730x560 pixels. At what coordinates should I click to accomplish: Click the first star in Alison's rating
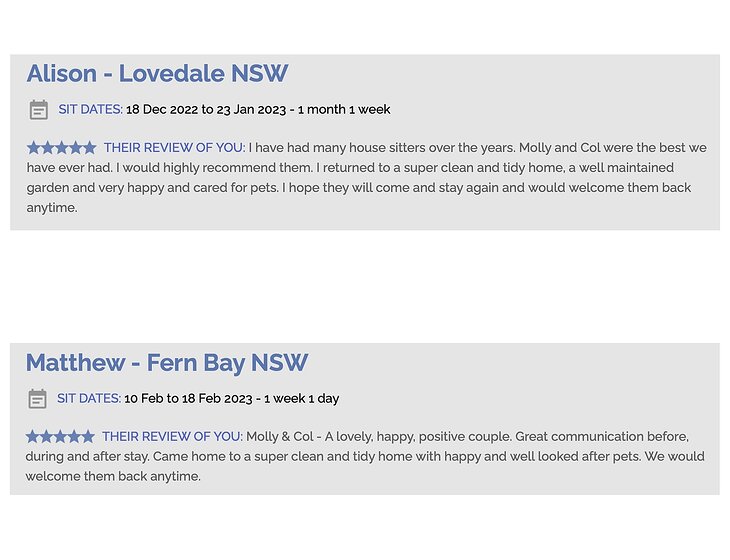click(34, 148)
